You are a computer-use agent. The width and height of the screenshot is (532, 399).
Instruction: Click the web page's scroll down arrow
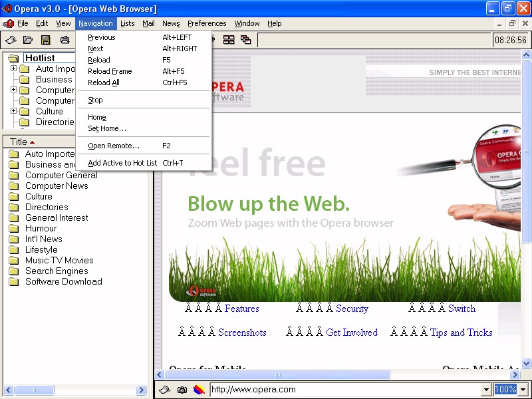pos(526,363)
